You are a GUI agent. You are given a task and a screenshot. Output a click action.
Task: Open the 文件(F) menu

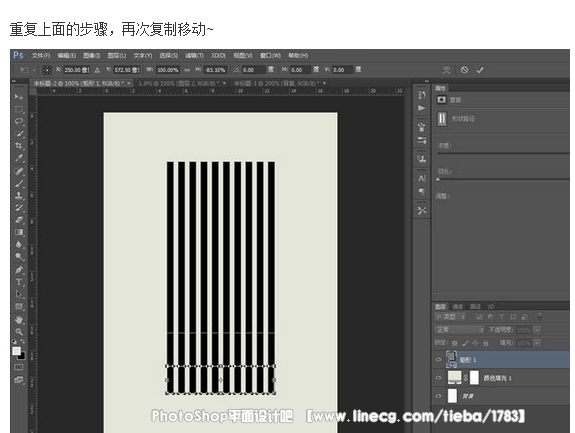pyautogui.click(x=41, y=55)
